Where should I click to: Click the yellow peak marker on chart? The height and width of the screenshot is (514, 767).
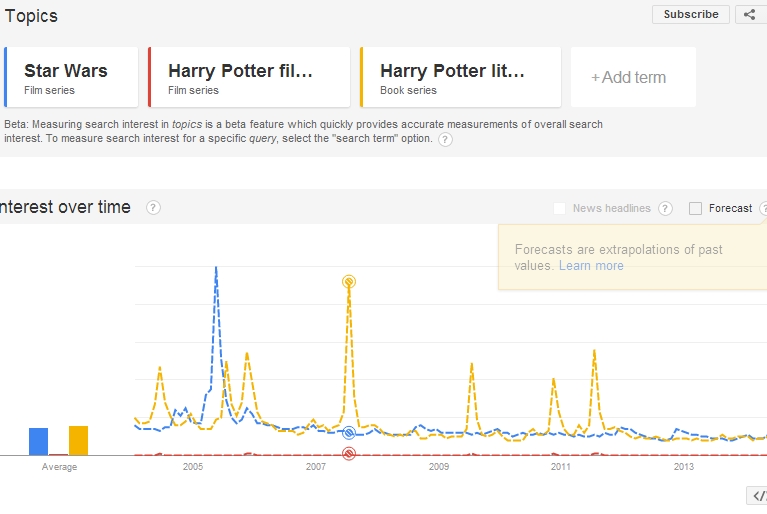(349, 282)
